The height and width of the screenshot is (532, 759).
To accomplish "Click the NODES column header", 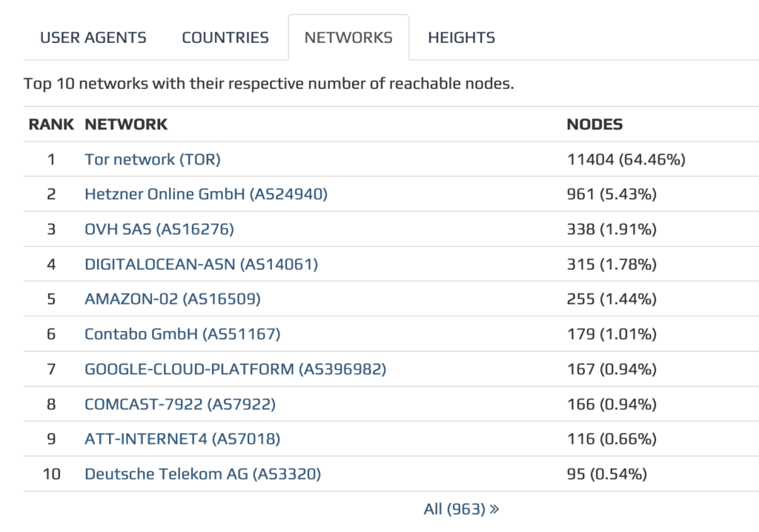I will (594, 124).
